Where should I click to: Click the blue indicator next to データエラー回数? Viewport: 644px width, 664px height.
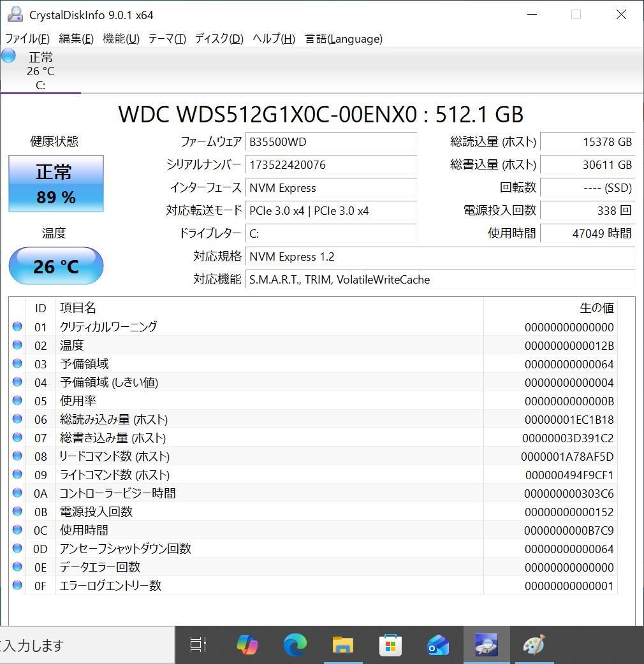pos(17,567)
